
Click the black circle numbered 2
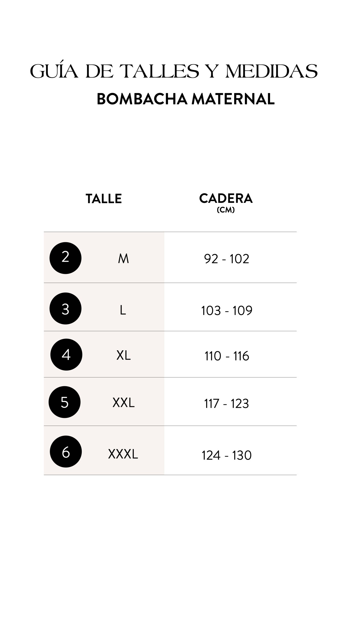(x=65, y=258)
